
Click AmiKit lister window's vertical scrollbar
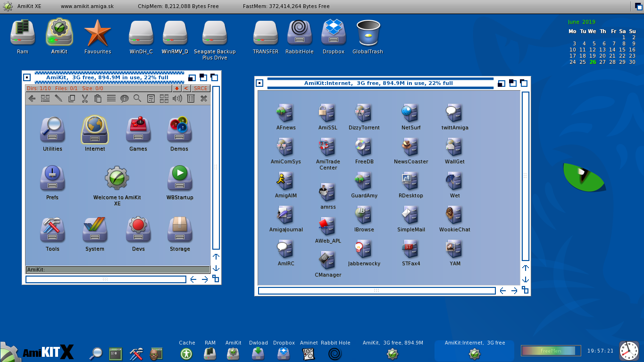[x=216, y=168]
